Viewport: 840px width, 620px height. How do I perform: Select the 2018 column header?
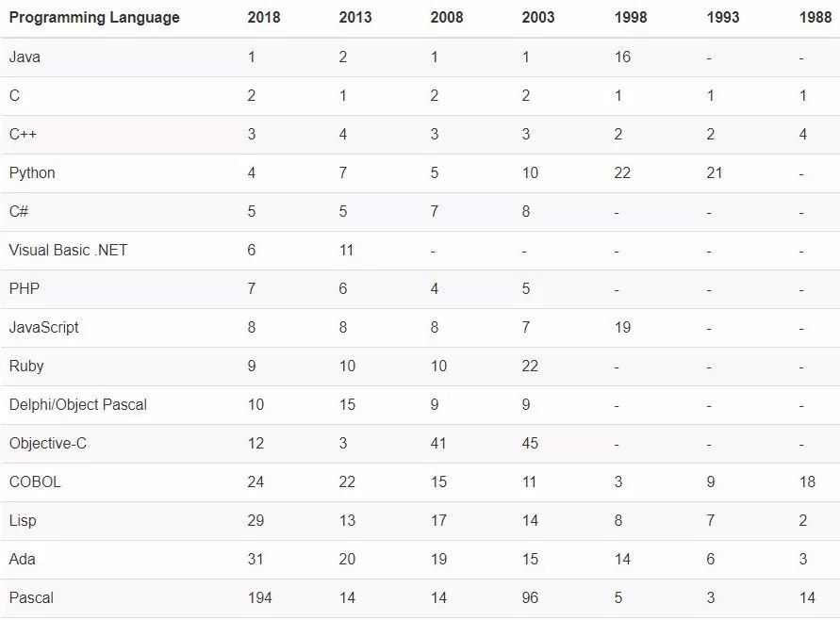[264, 18]
